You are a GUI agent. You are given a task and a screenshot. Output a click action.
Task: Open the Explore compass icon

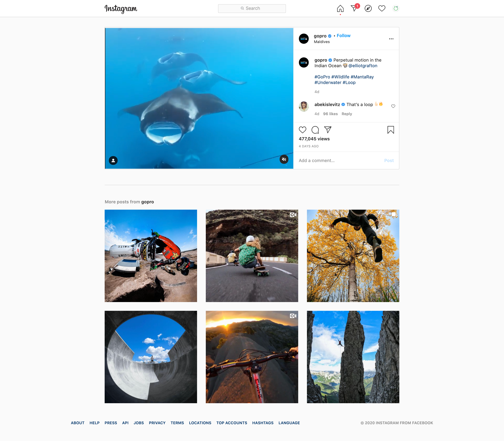tap(368, 9)
